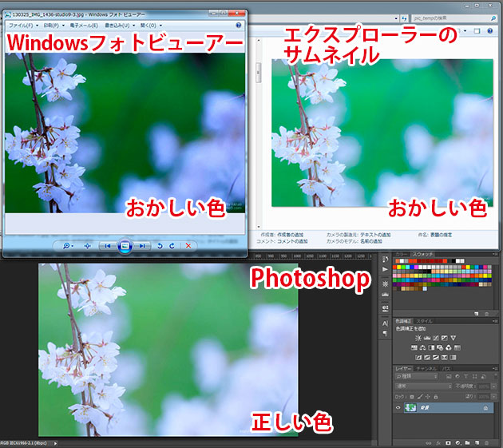This screenshot has height=448, width=503.
Task: Open Swatches panel flyout menu
Action: pos(495,254)
